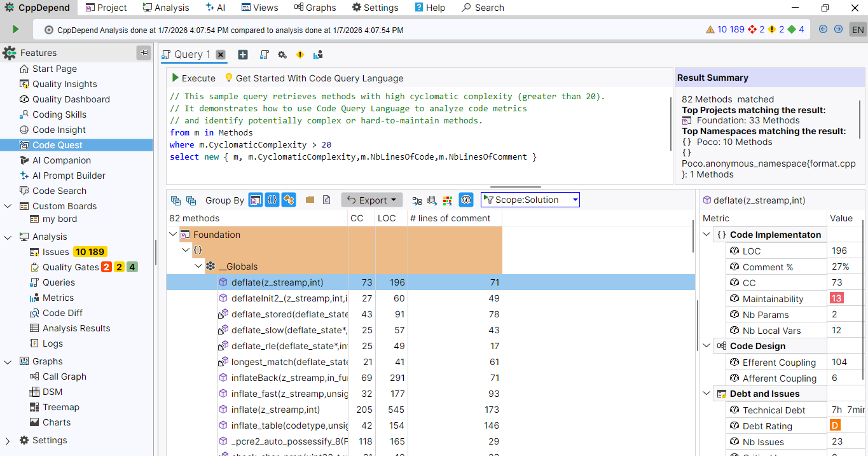Click the colored metrics grid icon in results toolbar
Screen dimensions: 868x456
pyautogui.click(x=448, y=200)
